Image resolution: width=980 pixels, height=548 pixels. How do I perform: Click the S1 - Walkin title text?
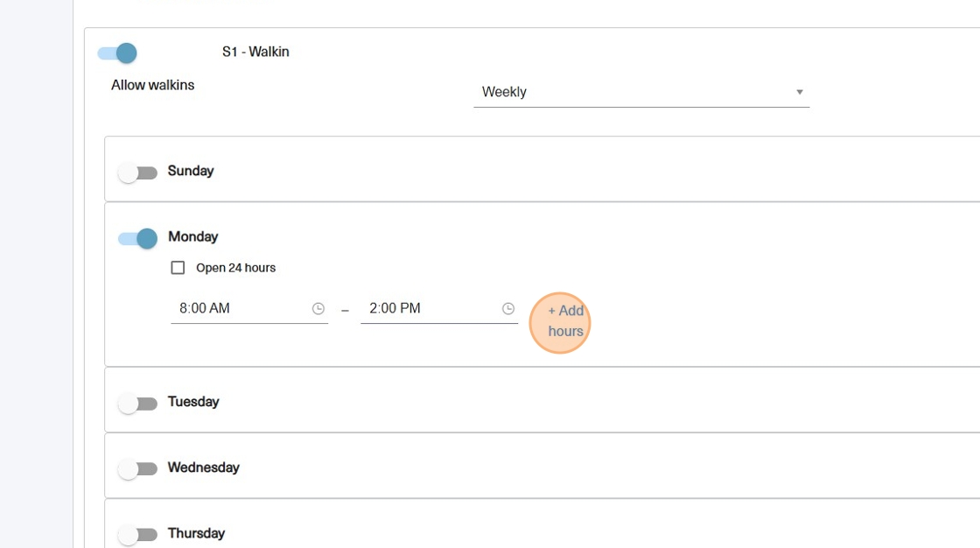[x=255, y=52]
